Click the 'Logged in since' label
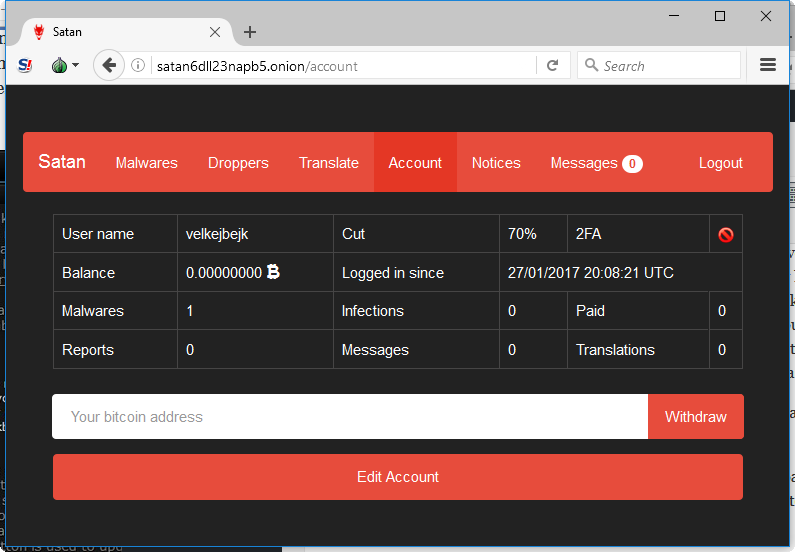 pyautogui.click(x=393, y=273)
